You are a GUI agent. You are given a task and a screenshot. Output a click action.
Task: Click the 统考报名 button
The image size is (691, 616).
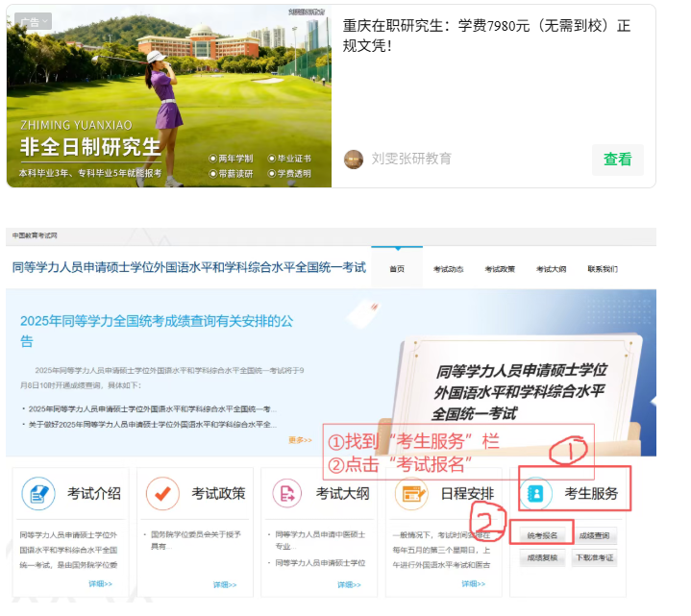tap(542, 535)
